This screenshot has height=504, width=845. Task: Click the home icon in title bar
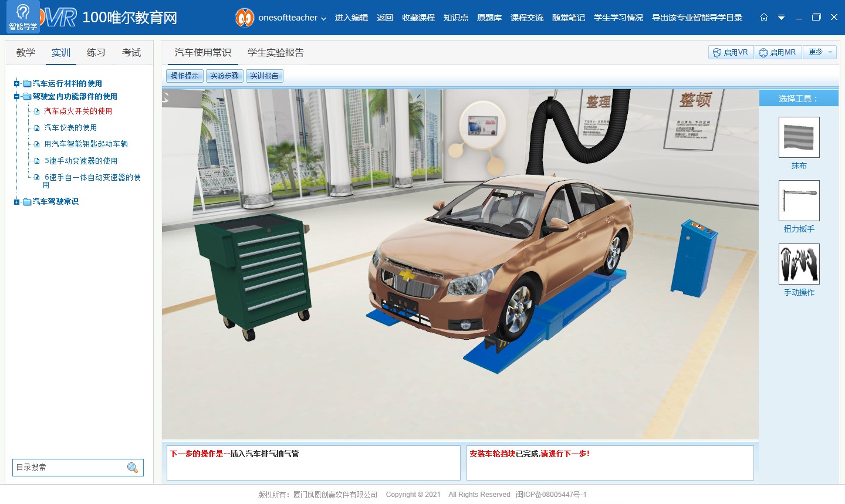(x=763, y=17)
